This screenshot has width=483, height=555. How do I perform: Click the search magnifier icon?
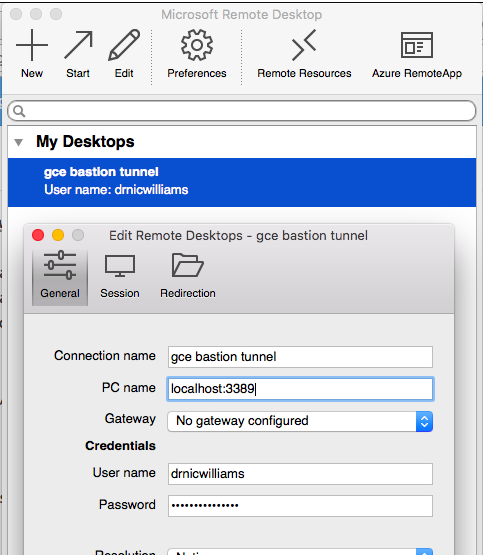[19, 111]
